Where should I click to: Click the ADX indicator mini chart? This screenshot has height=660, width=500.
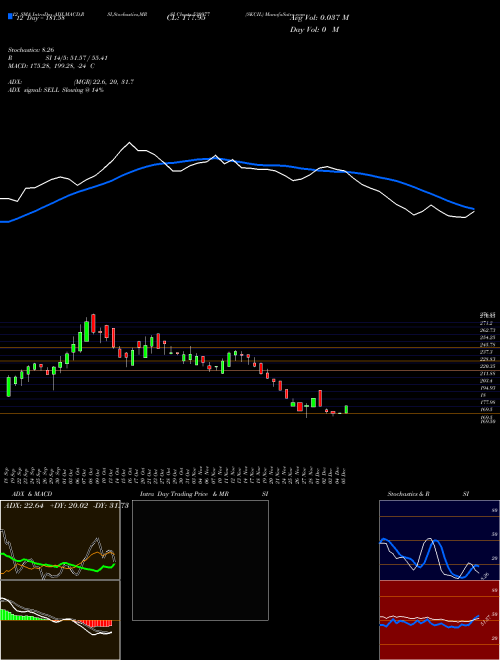[x=60, y=540]
